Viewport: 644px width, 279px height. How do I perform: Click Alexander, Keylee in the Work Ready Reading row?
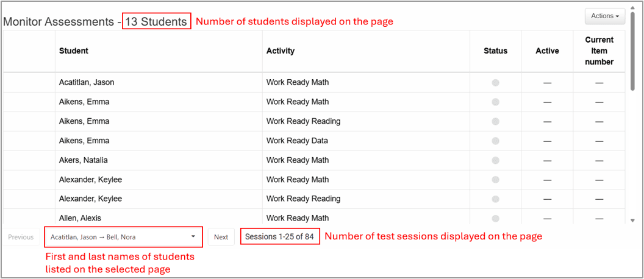point(90,199)
